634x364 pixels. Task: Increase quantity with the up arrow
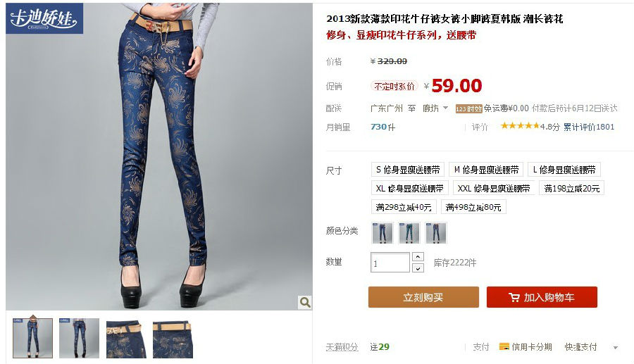(418, 256)
